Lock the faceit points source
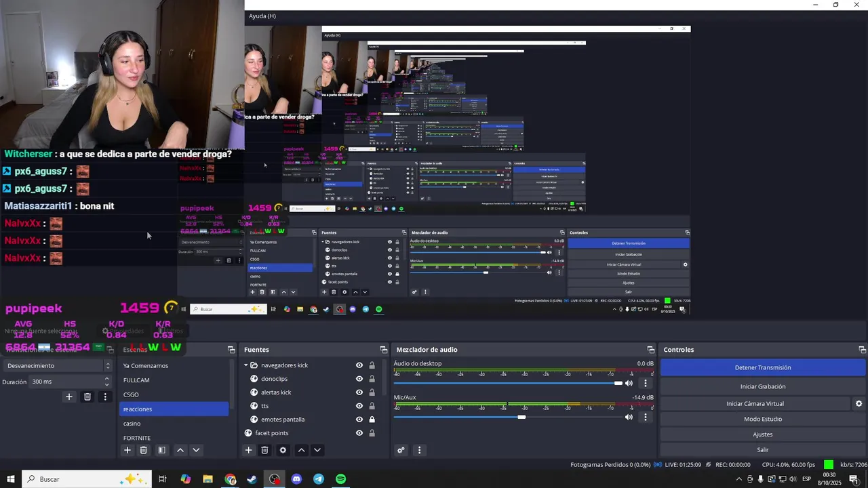Image resolution: width=868 pixels, height=488 pixels. pyautogui.click(x=372, y=433)
